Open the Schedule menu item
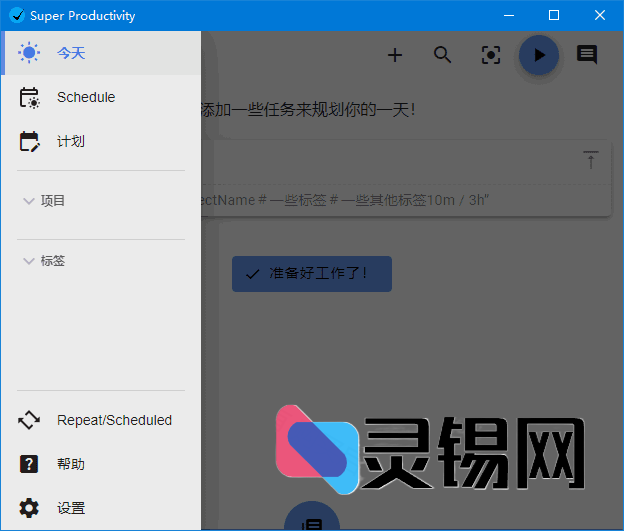This screenshot has height=531, width=624. (x=101, y=97)
